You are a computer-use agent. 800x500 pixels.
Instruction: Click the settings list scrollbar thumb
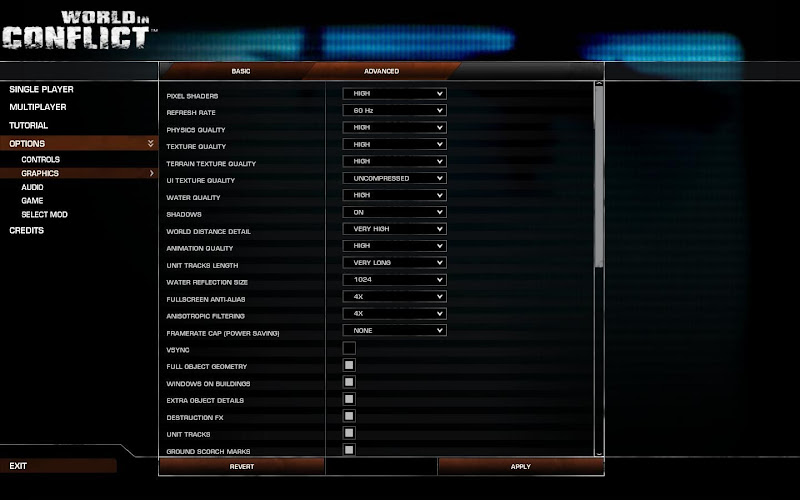(x=599, y=177)
